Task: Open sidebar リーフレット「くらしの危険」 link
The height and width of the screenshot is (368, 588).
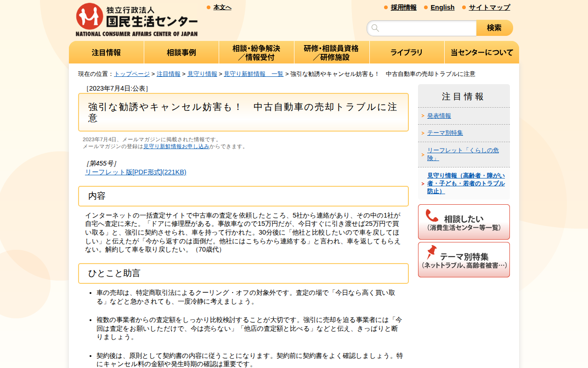Action: [x=463, y=154]
